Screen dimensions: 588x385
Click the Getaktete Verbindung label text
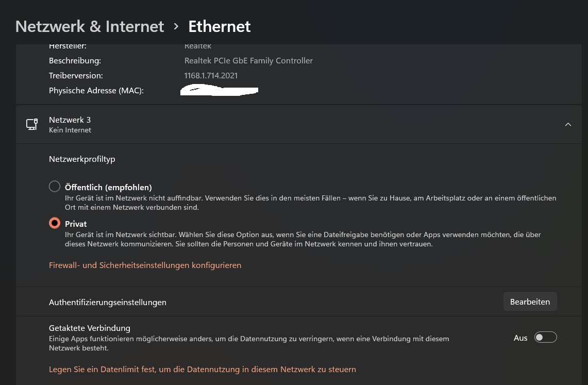coord(90,328)
